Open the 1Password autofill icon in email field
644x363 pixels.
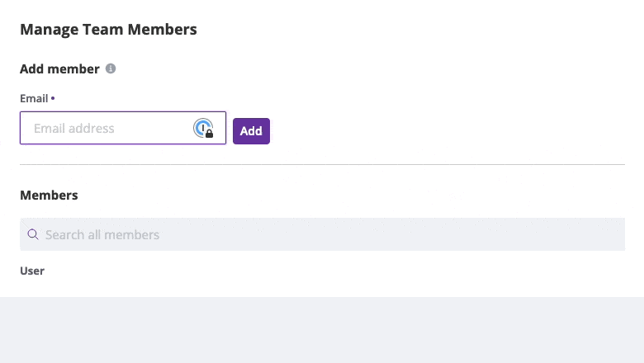pyautogui.click(x=203, y=128)
